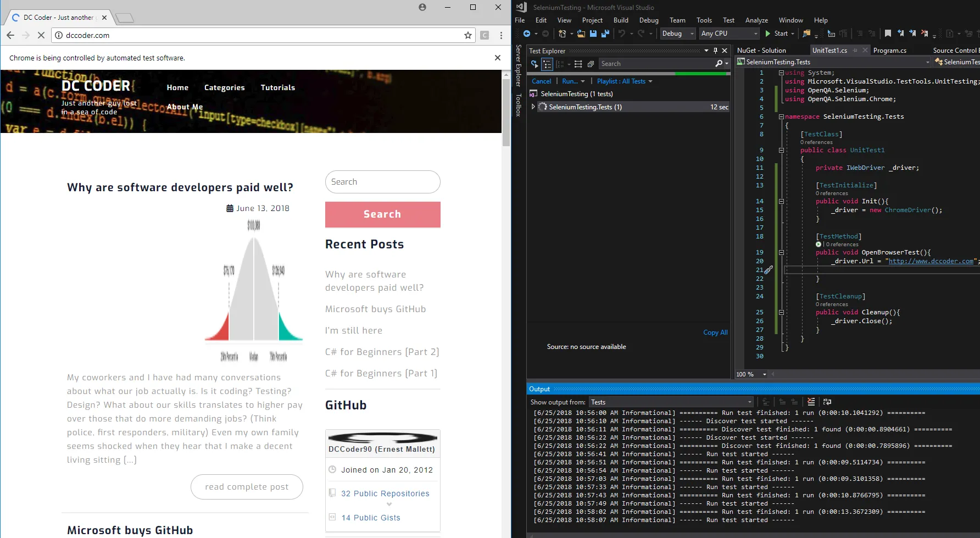Pin the Test Explorer panel

715,51
